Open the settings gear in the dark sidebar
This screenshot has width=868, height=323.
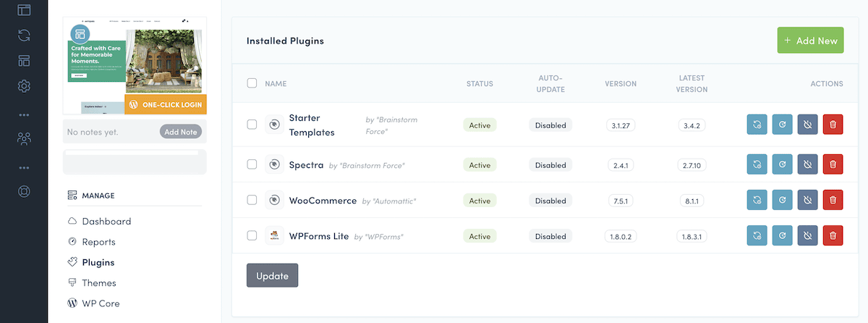(24, 86)
